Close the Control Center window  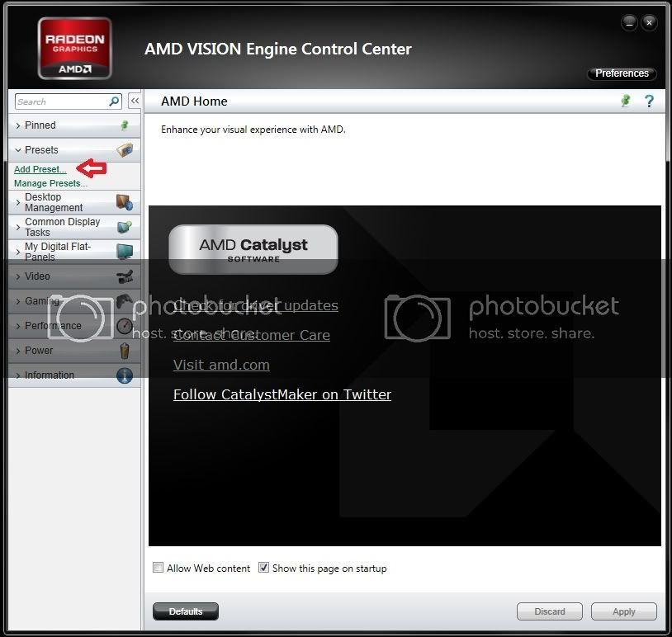[649, 23]
